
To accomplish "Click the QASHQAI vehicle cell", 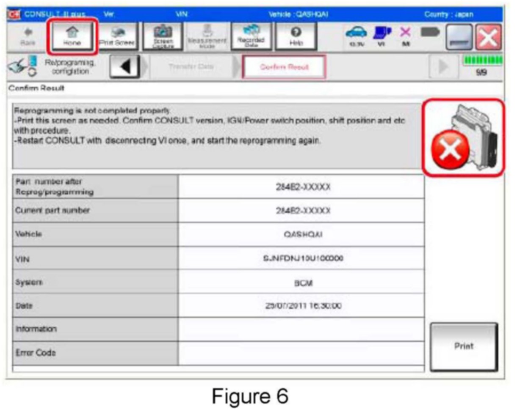I will (301, 234).
